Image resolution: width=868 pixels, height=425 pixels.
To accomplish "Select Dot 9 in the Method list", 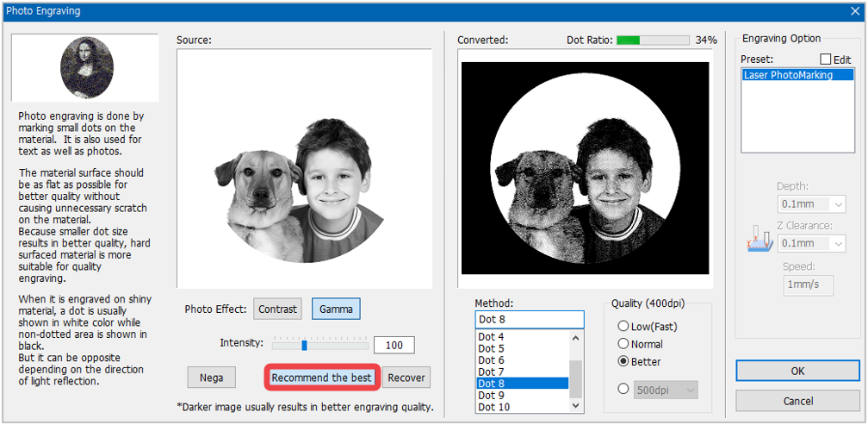I will click(x=522, y=395).
